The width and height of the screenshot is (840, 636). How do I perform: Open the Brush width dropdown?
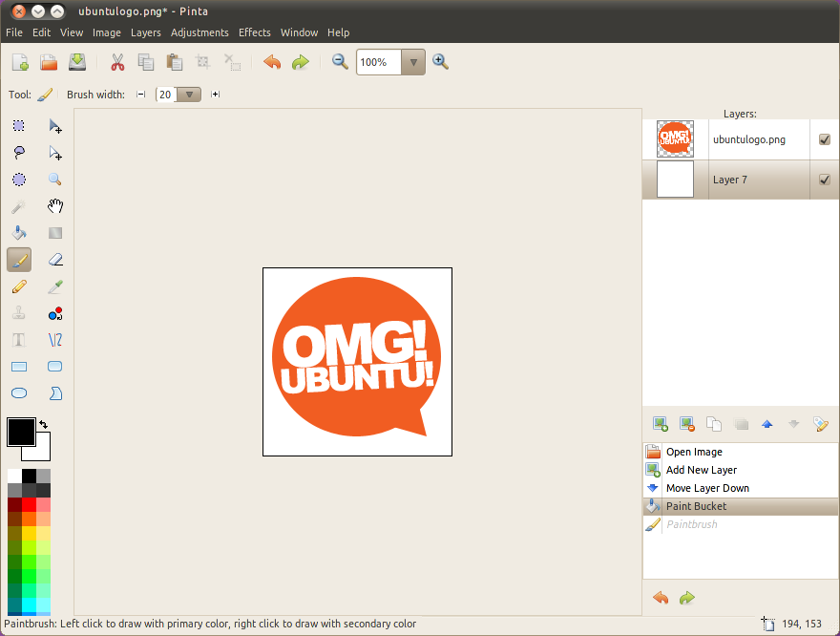click(x=189, y=94)
